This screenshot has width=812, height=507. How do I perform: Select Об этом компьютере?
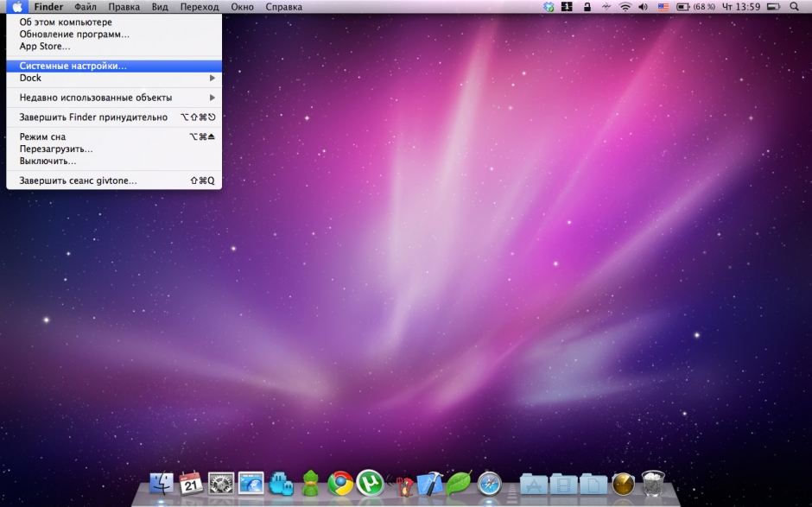tap(114, 22)
